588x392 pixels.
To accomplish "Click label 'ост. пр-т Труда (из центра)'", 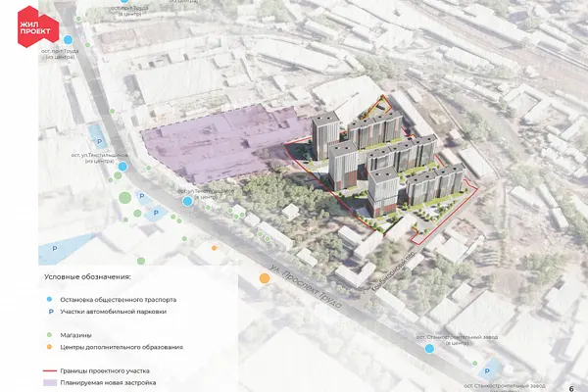I will click(x=60, y=54).
